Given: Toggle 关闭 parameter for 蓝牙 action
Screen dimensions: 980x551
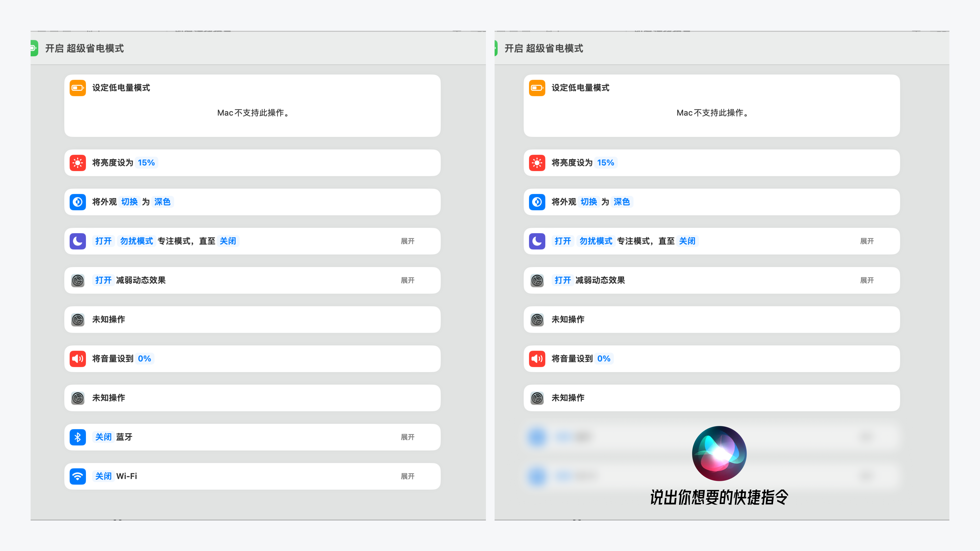Looking at the screenshot, I should [x=103, y=437].
